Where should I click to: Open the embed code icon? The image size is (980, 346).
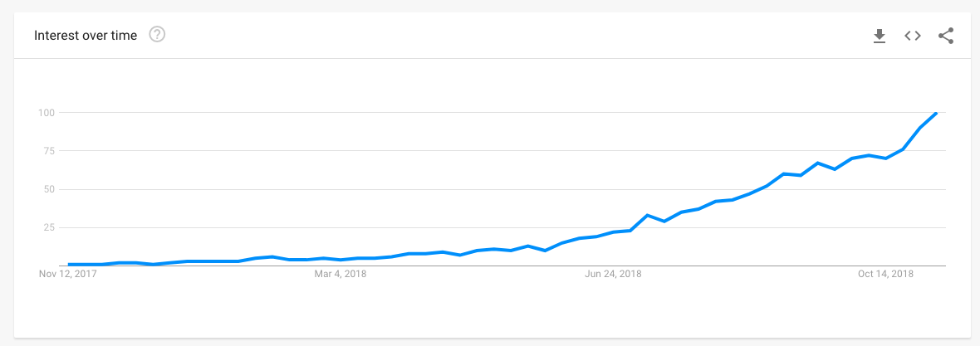(913, 36)
